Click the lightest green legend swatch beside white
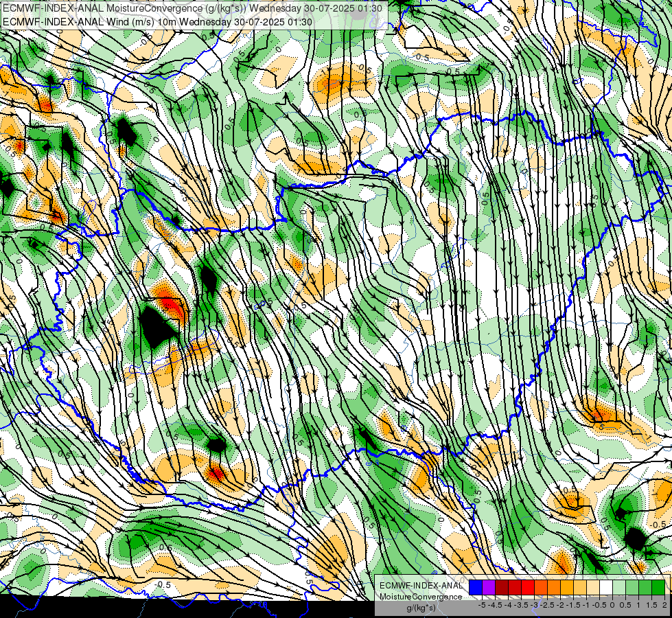Viewport: 672px width, 618px height. pyautogui.click(x=619, y=587)
